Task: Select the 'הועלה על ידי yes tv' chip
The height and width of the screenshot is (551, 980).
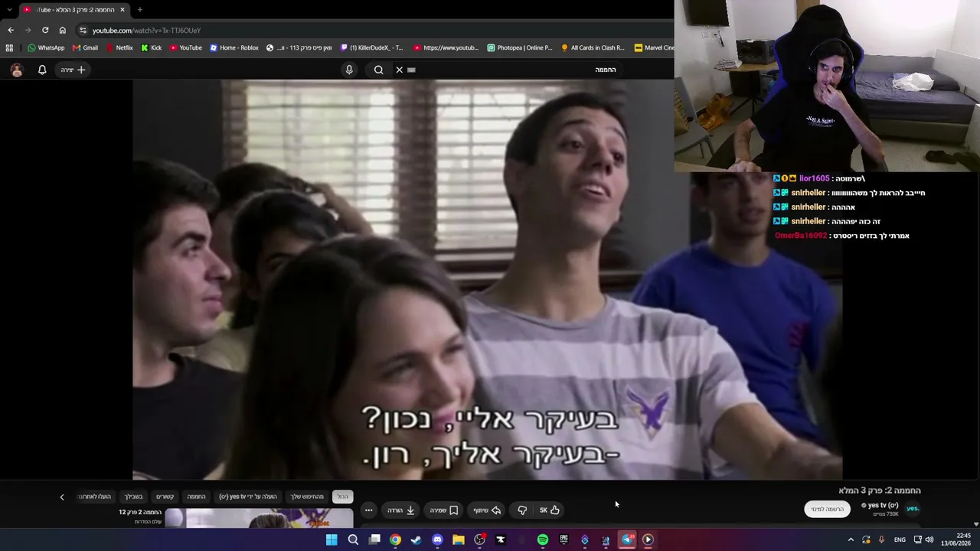Action: (248, 497)
